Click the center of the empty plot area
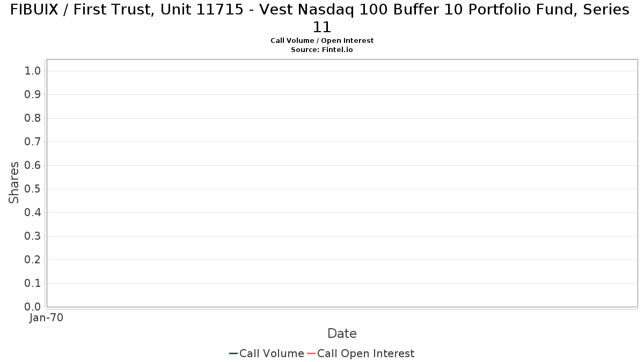 tap(342, 183)
